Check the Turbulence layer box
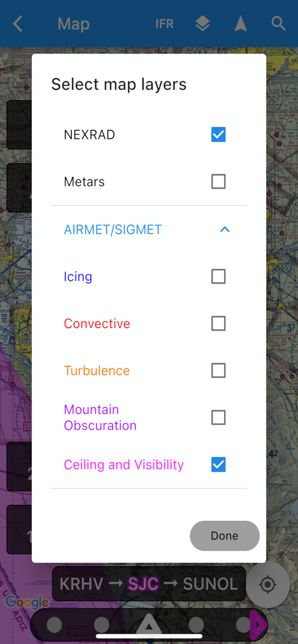This screenshot has height=644, width=298. pos(218,370)
